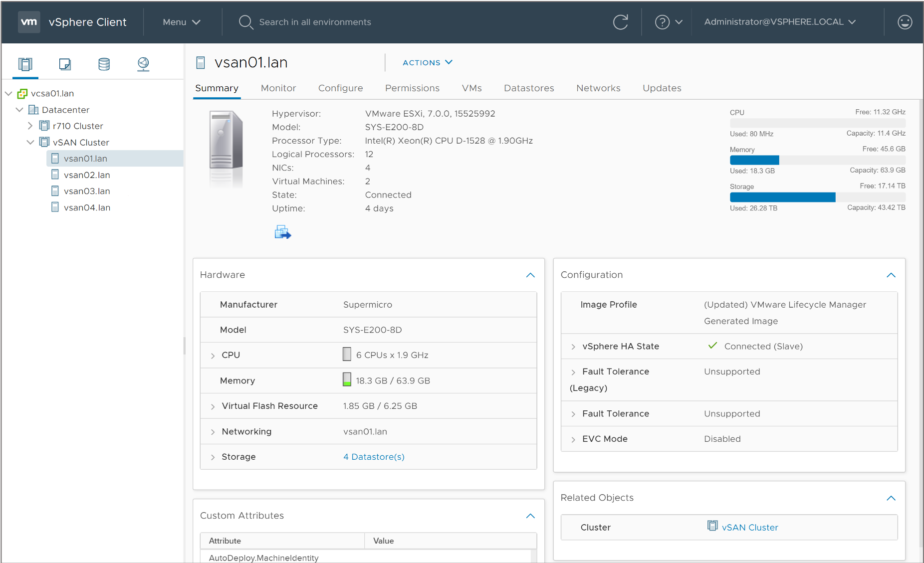Open the VMs and Templates view icon
The image size is (924, 563).
65,64
